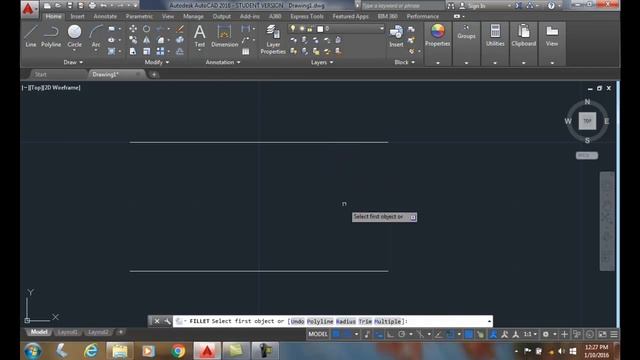Toggle dynamic input in status bar

pyautogui.click(x=379, y=334)
